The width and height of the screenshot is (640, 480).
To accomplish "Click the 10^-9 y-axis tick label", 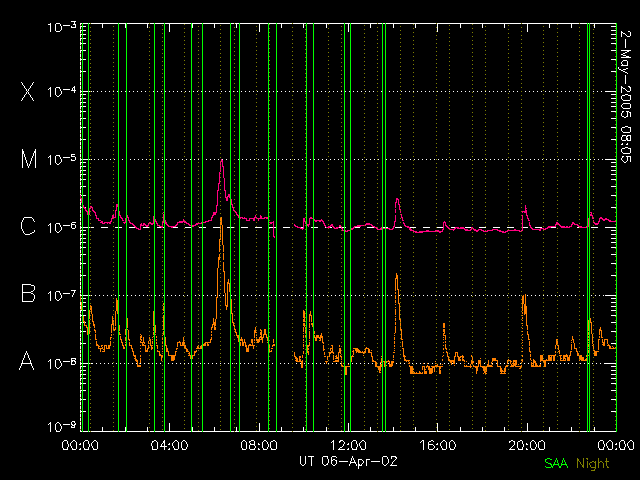I will [62, 427].
